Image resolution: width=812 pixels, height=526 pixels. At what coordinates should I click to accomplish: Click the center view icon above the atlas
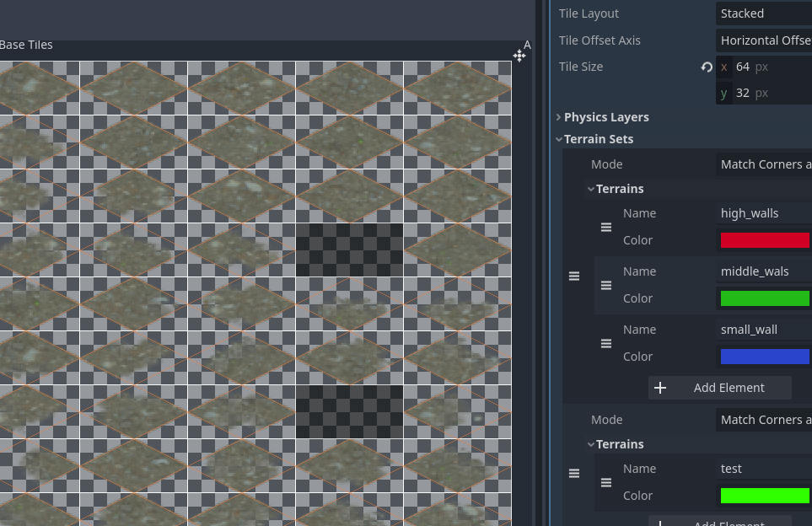tap(519, 56)
